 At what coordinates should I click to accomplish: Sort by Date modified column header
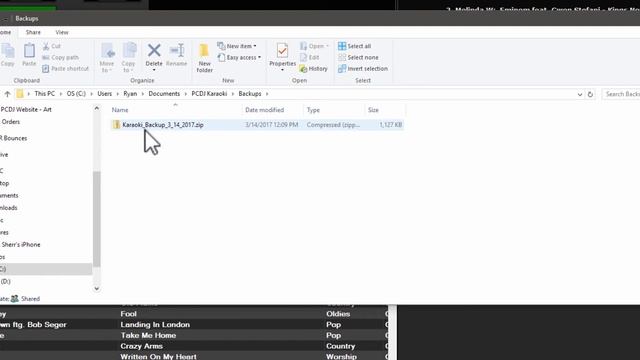click(264, 110)
